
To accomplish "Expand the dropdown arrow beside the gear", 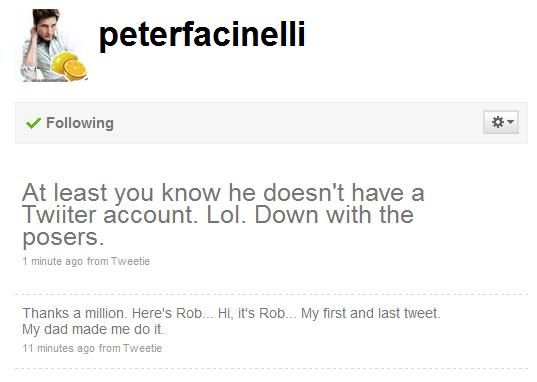I will point(510,122).
